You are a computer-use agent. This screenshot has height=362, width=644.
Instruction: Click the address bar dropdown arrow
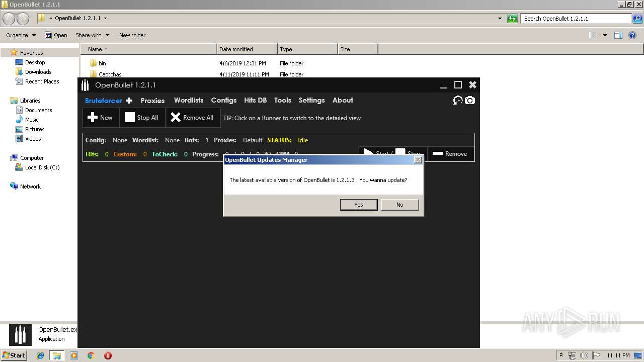pos(500,19)
